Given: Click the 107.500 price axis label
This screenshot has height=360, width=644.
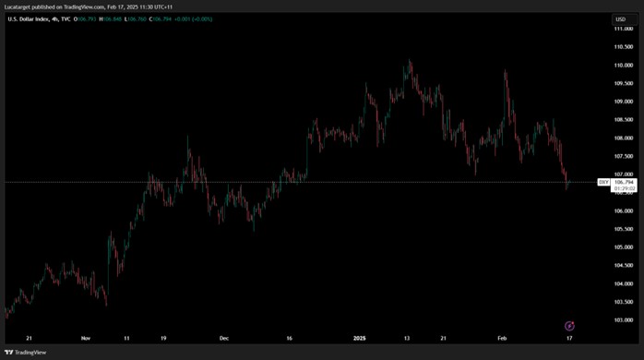Looking at the screenshot, I should point(624,156).
